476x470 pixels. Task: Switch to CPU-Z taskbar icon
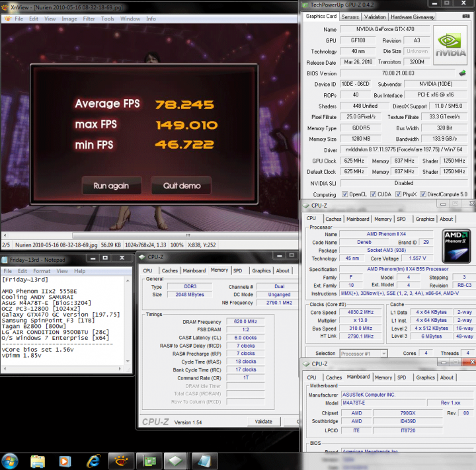176,461
